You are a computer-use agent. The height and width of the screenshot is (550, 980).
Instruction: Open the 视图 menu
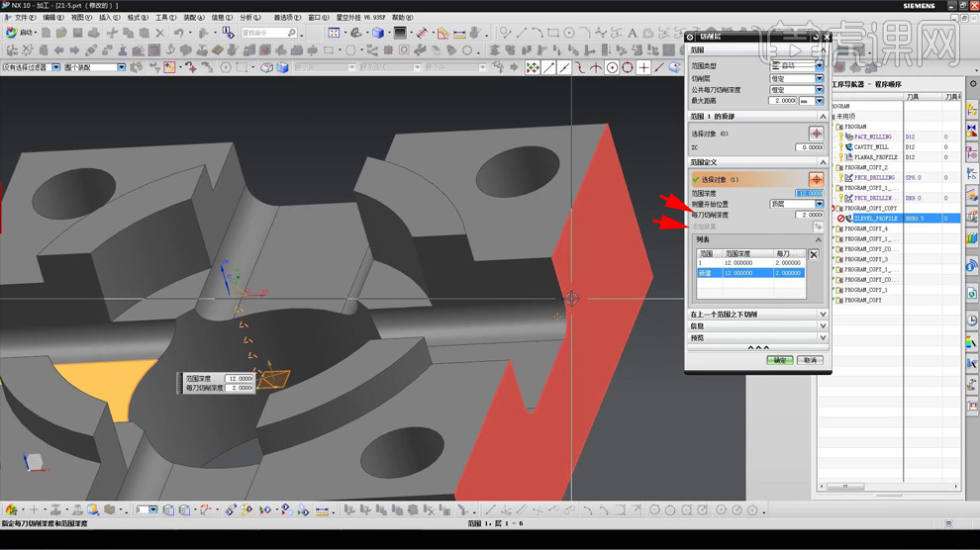pos(81,18)
